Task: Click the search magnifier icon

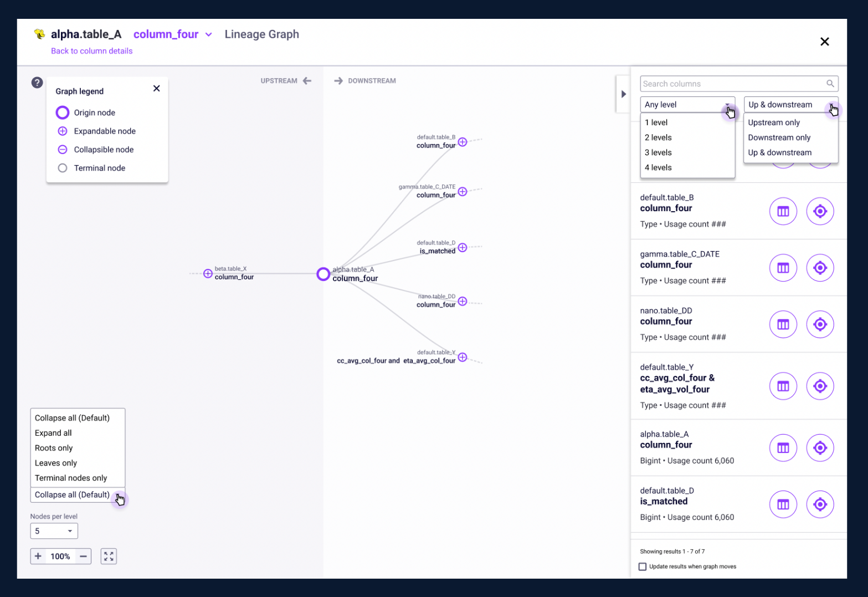Action: tap(830, 84)
